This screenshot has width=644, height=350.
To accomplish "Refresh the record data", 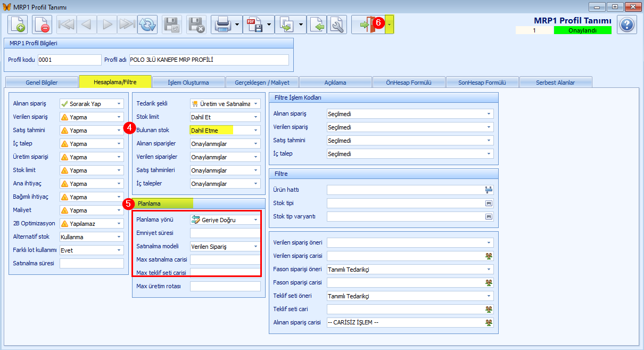I will click(147, 25).
